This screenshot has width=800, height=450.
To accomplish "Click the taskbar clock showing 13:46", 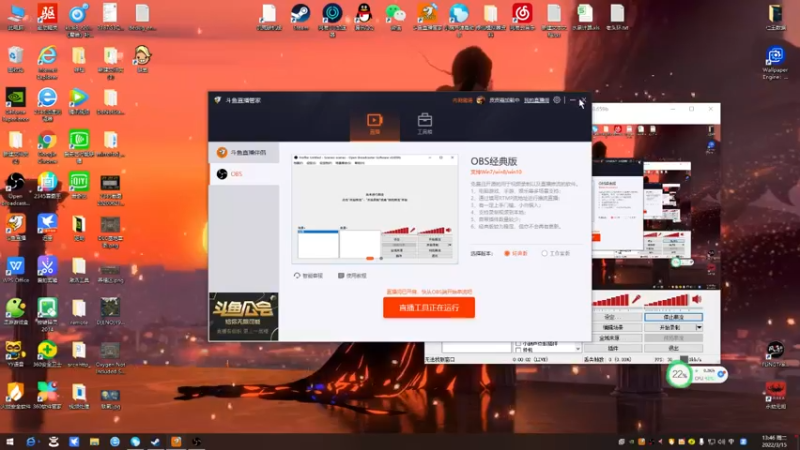I will [x=774, y=441].
